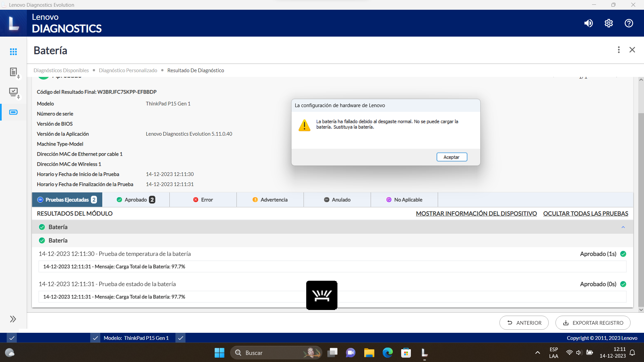Screen dimensions: 644x362
Task: Close the Batería panel
Action: pyautogui.click(x=632, y=50)
